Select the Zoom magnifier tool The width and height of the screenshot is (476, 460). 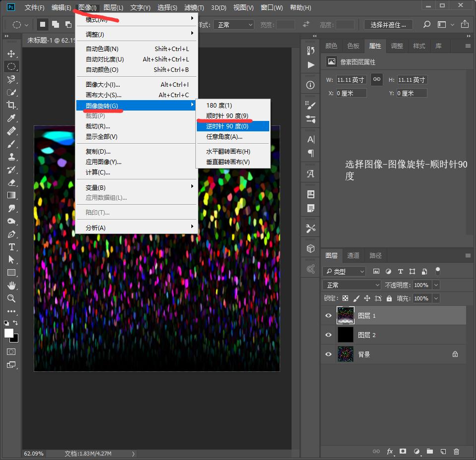click(11, 298)
